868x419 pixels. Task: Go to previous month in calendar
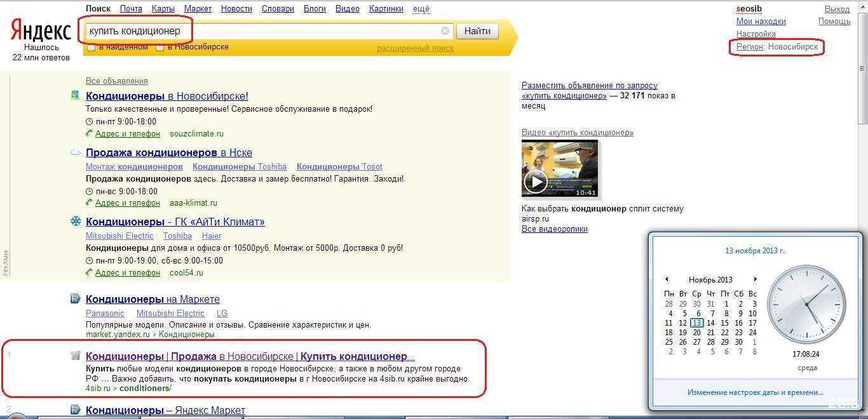tap(667, 279)
